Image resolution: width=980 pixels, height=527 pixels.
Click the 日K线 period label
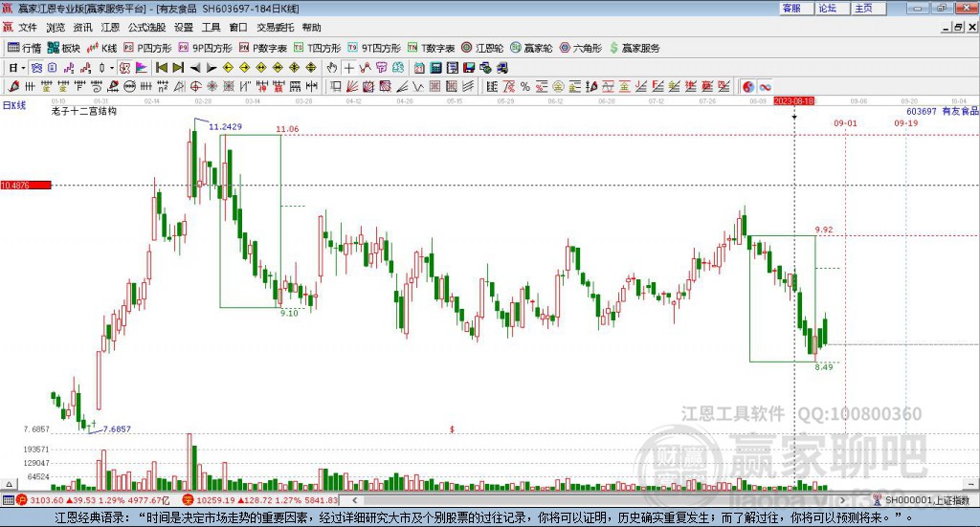pyautogui.click(x=14, y=105)
